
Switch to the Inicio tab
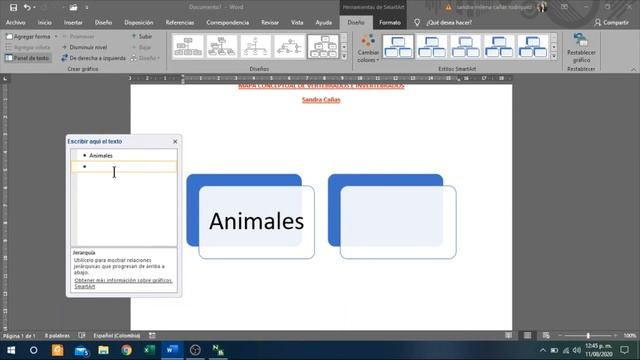pyautogui.click(x=44, y=22)
